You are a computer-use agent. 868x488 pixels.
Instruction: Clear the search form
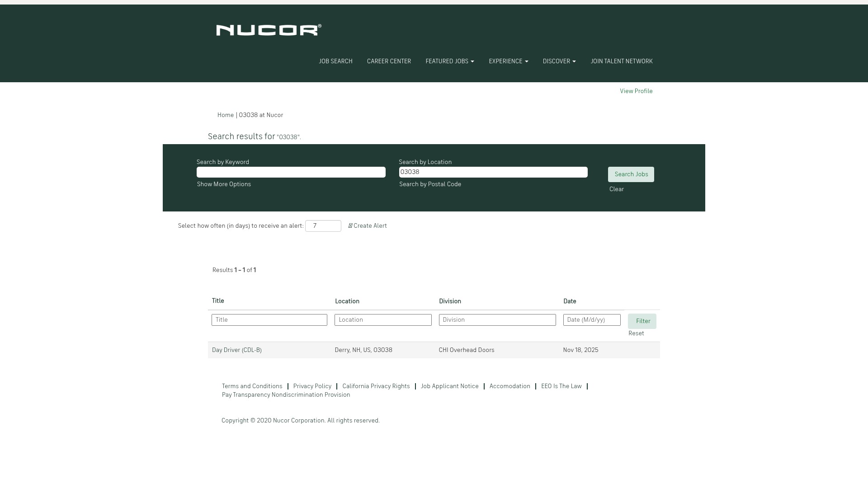[617, 189]
